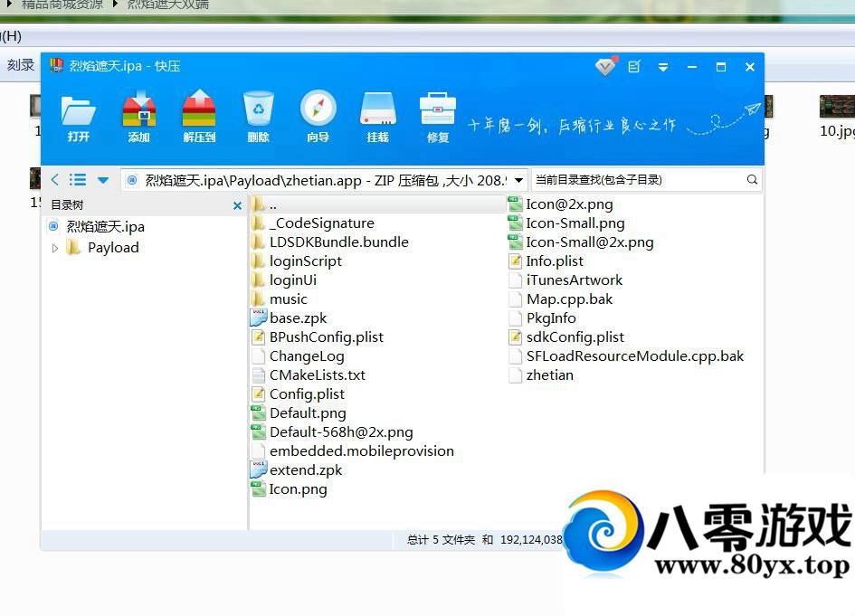The height and width of the screenshot is (616, 855).
Task: Click the 打开 (Open) toolbar icon
Action: pyautogui.click(x=78, y=118)
